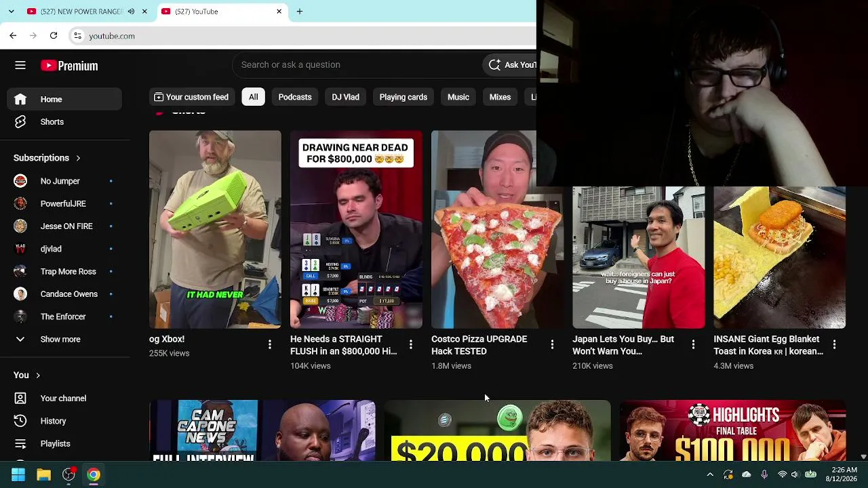Open File Explorer from the taskbar

point(43,474)
